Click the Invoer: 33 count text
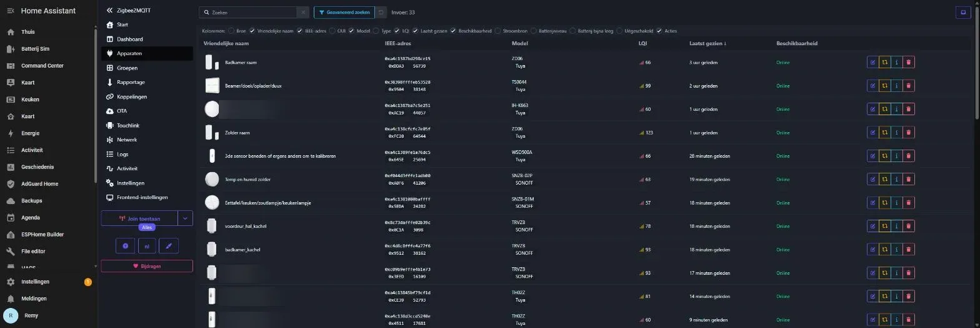980x328 pixels. click(x=402, y=12)
